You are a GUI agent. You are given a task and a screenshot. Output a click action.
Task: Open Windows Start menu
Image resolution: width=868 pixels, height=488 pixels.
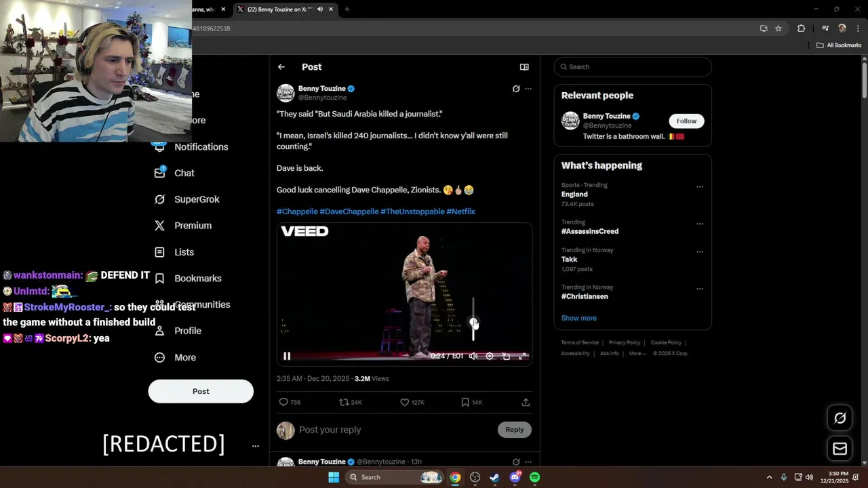click(334, 477)
